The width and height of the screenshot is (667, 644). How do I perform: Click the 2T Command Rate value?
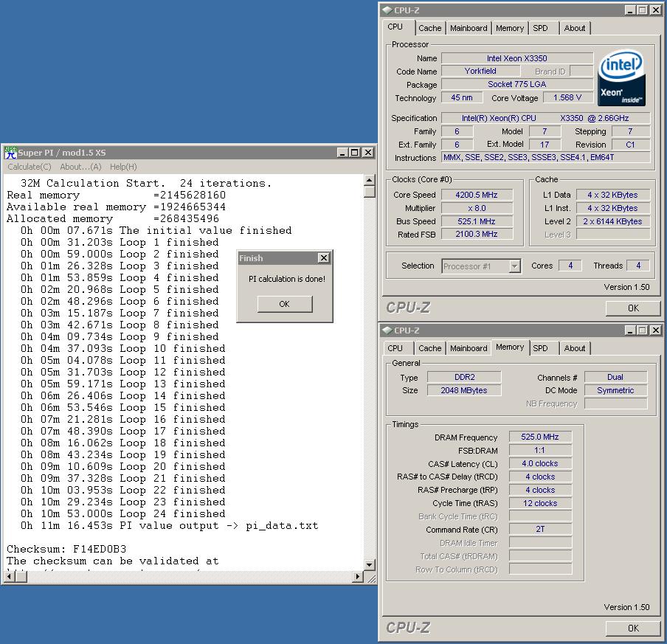coord(540,529)
